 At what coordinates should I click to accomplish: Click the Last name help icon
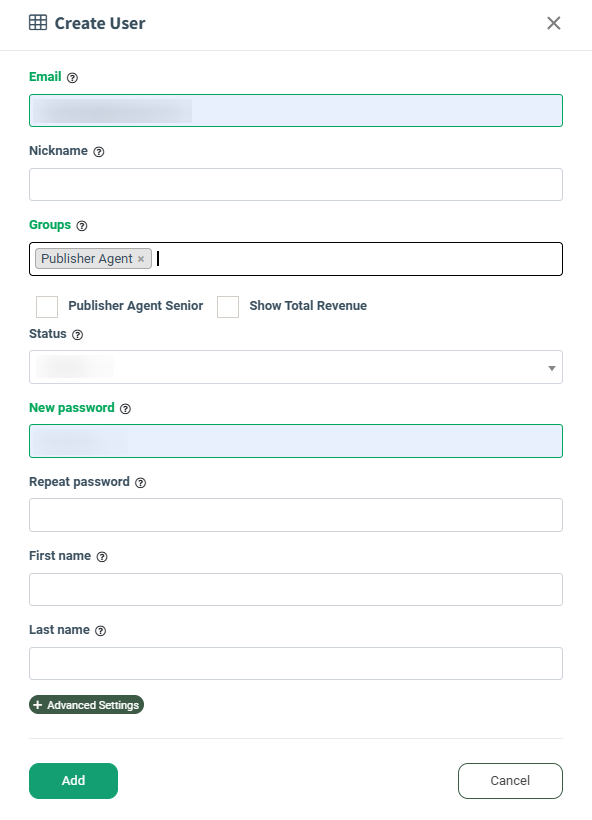(100, 631)
